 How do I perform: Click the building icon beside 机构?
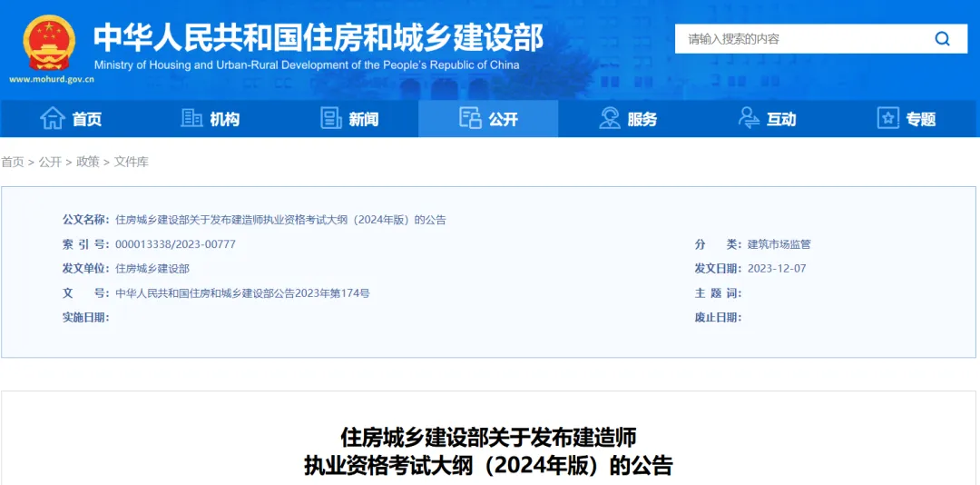[191, 118]
